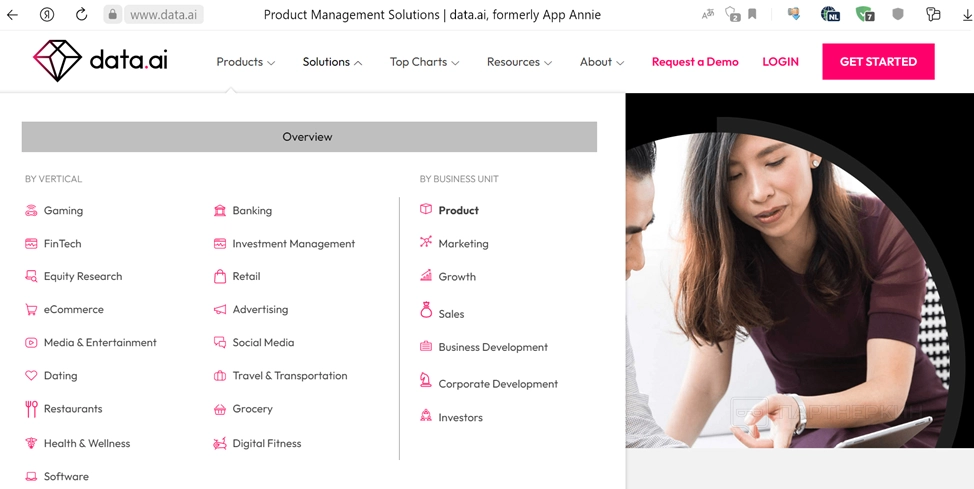Click the Advertising megaphone icon
This screenshot has height=489, width=974.
tap(220, 309)
